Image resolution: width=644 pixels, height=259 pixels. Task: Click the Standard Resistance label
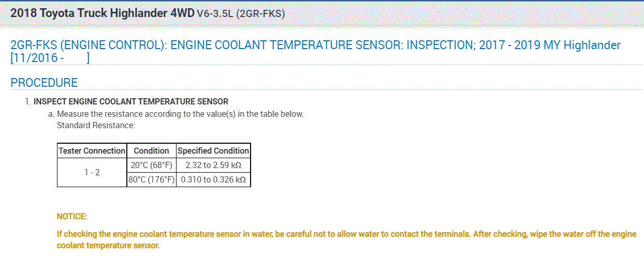click(96, 125)
